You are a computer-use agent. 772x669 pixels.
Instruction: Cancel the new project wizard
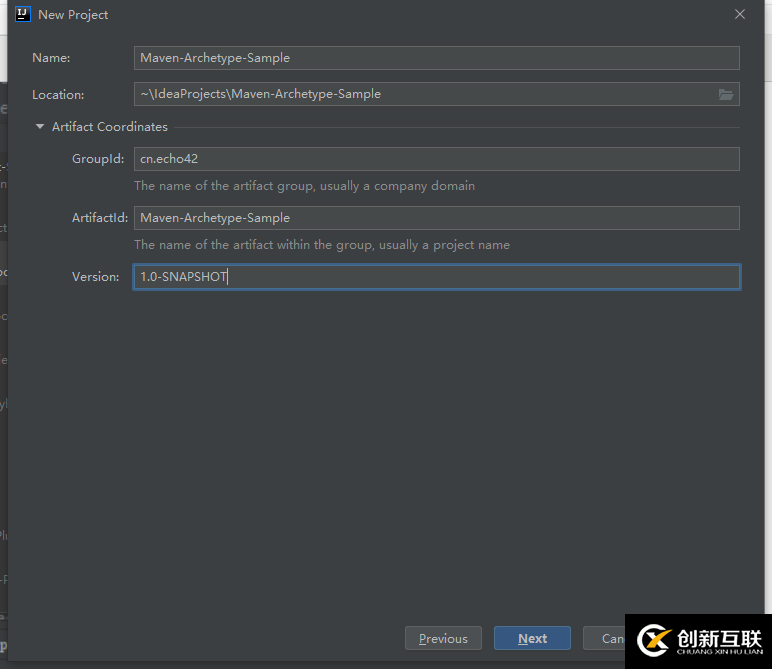(612, 638)
